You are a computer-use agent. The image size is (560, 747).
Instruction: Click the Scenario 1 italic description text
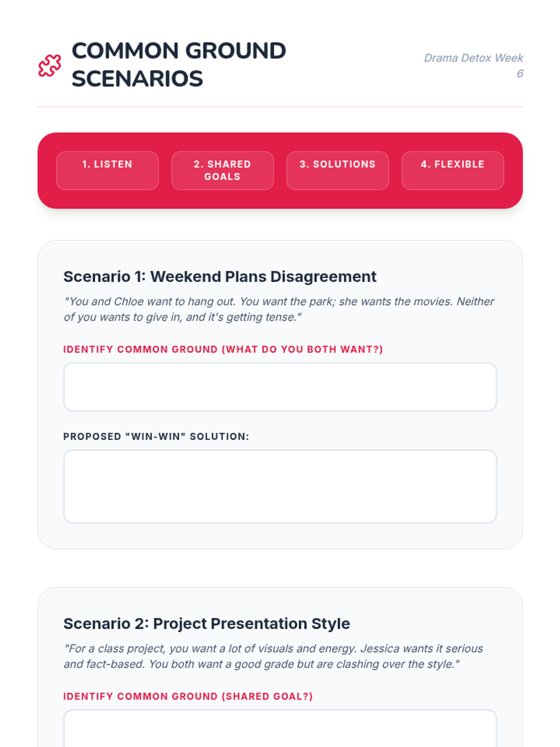(279, 309)
